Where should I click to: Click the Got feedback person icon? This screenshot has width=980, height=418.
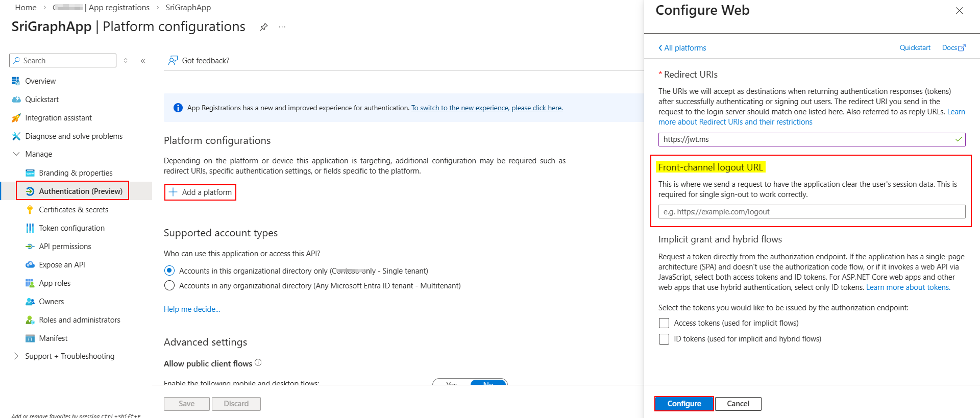tap(173, 61)
